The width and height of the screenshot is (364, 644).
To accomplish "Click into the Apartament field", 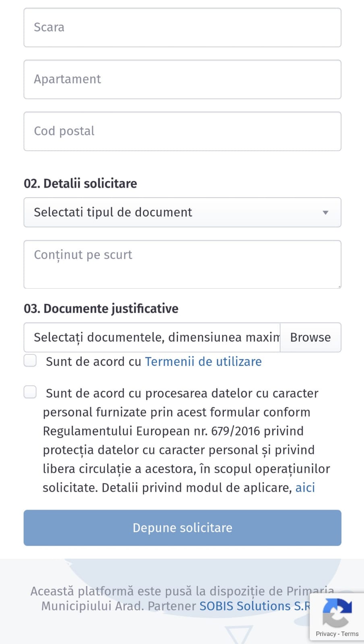I will (182, 79).
